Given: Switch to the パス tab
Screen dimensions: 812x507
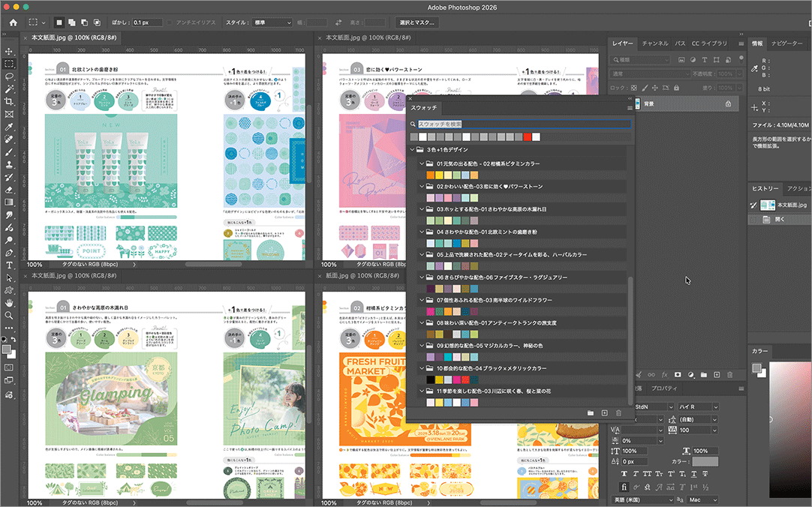Looking at the screenshot, I should [680, 43].
